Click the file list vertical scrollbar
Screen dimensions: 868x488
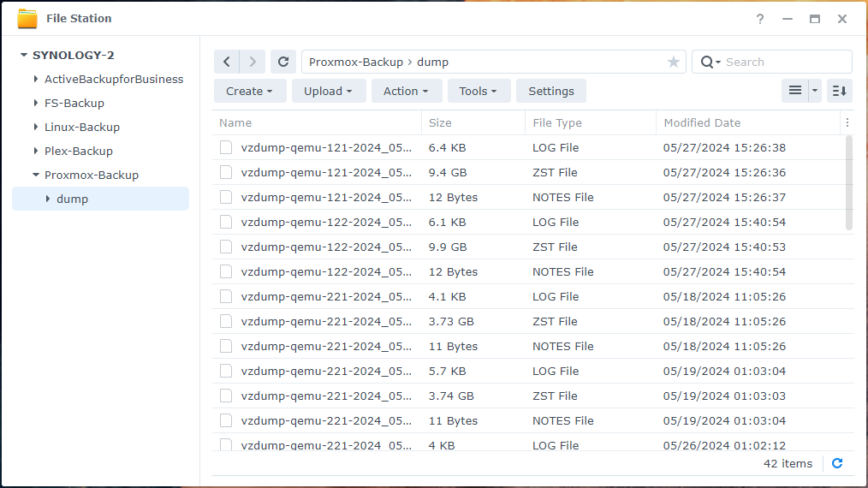[849, 183]
